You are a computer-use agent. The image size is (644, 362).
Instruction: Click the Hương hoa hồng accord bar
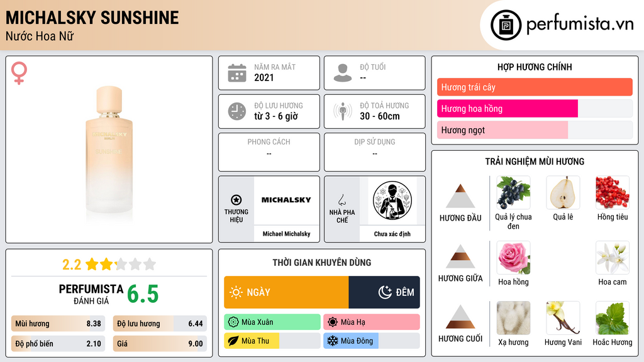(535, 109)
